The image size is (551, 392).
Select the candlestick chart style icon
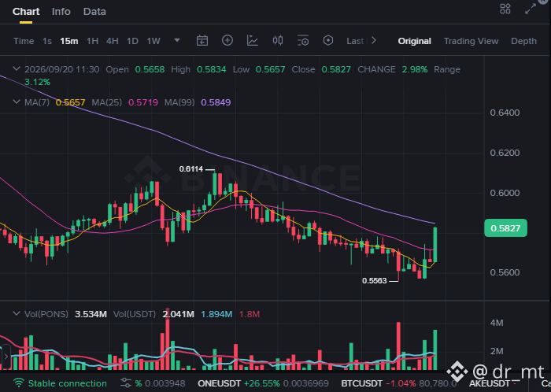coord(278,40)
